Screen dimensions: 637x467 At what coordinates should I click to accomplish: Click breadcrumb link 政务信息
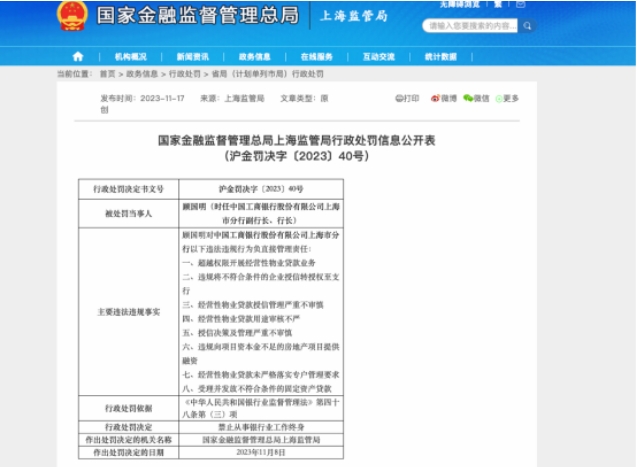tap(142, 74)
